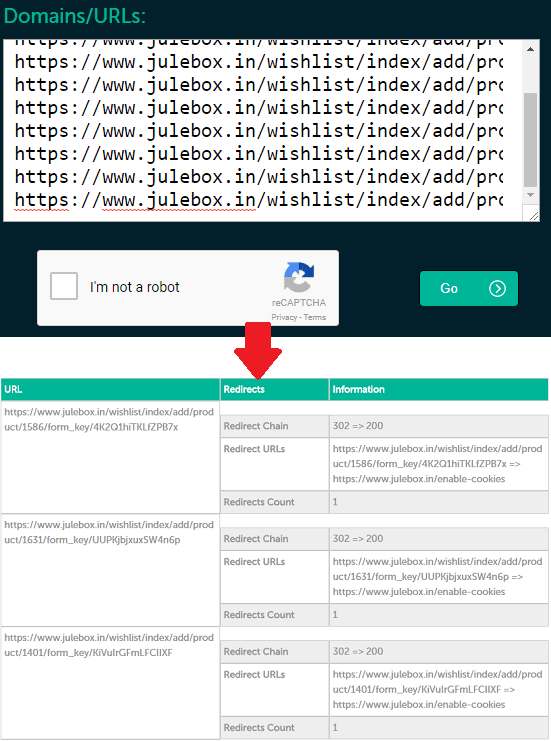551x741 pixels.
Task: Click the redirect URLs info cell for product 1401
Action: pyautogui.click(x=439, y=689)
